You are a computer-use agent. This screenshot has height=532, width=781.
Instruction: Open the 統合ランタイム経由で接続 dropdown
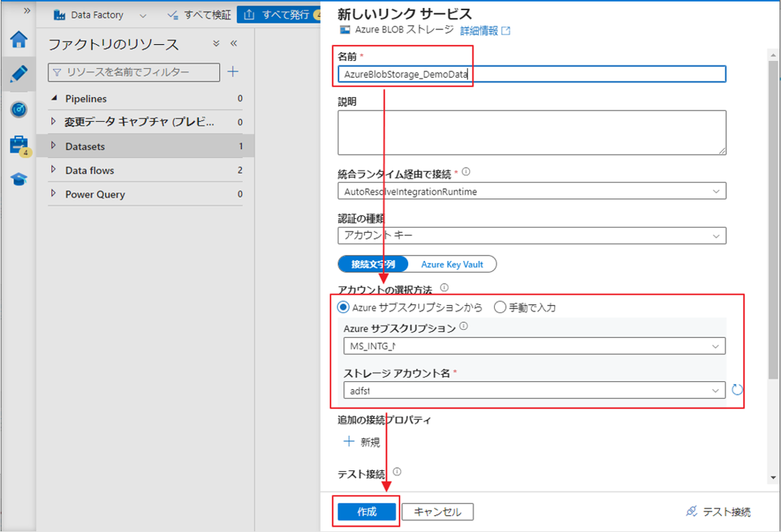click(x=532, y=191)
